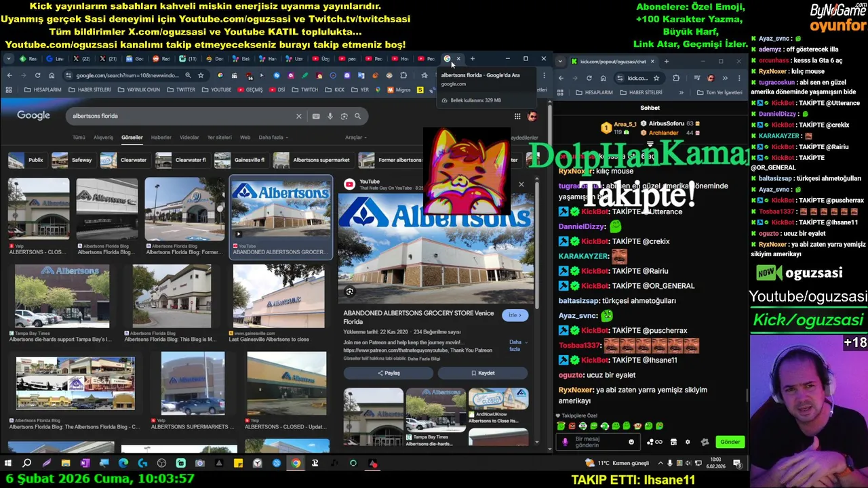Click the speaker volume tray icon
The height and width of the screenshot is (488, 868).
pos(689,463)
